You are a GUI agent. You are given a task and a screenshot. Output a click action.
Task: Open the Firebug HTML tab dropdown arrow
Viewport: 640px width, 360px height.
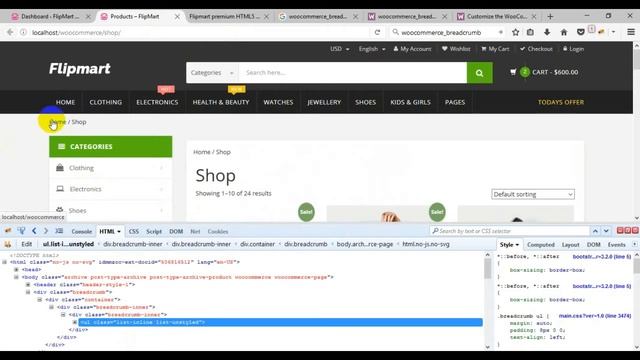point(119,231)
